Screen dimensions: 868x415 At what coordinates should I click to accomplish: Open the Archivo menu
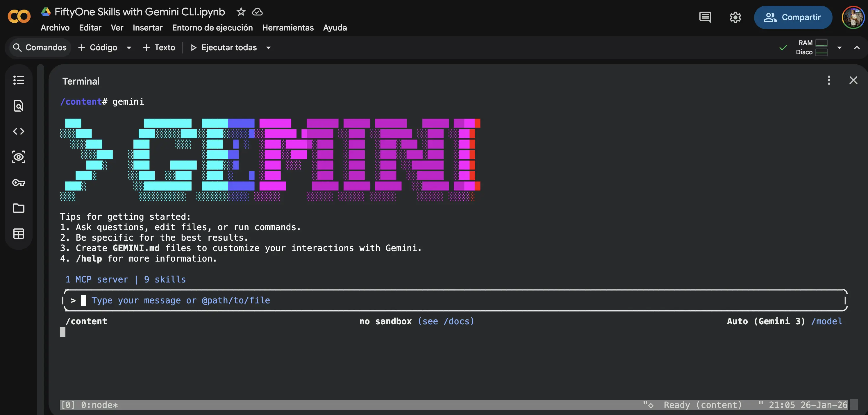click(x=55, y=28)
